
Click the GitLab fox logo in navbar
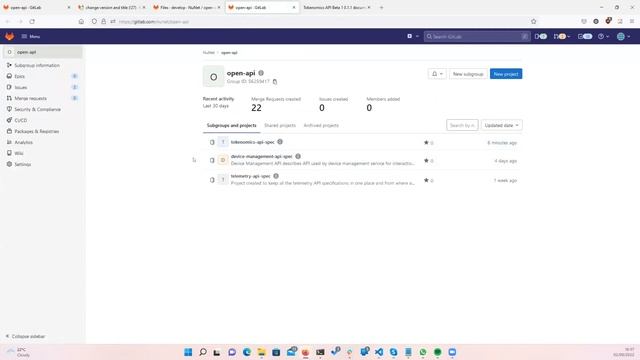point(9,36)
